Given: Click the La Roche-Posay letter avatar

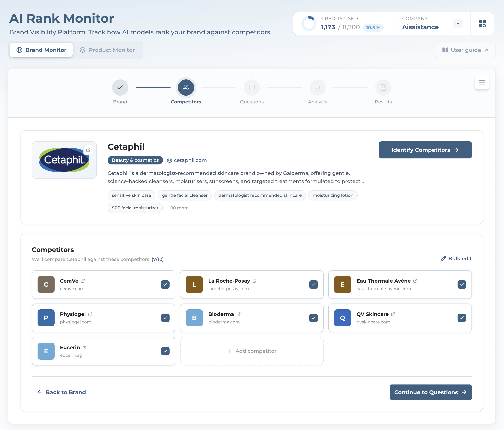Looking at the screenshot, I should (x=194, y=284).
